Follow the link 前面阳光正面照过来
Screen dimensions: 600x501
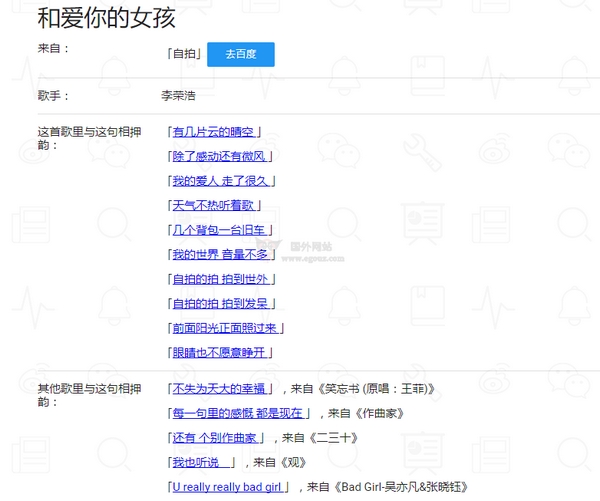[x=225, y=328]
